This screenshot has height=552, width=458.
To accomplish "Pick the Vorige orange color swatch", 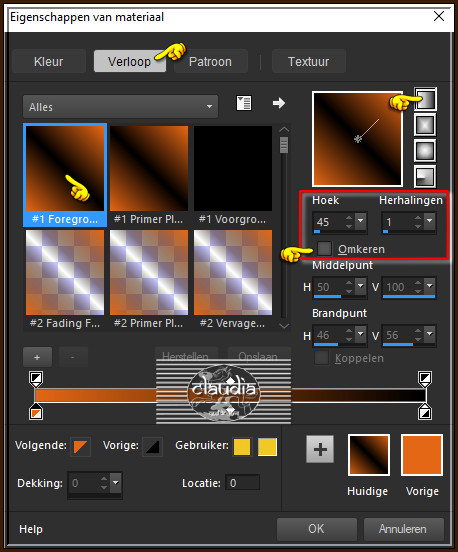I will [422, 455].
